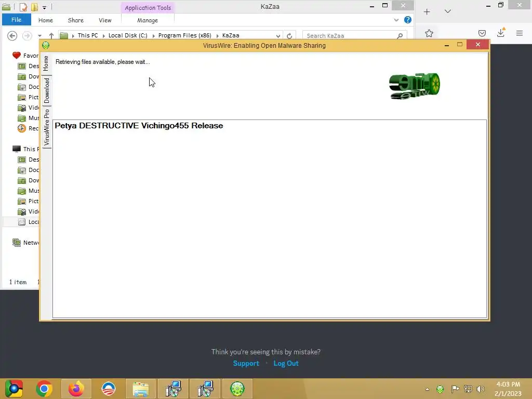Click VirusWire tray icon

coord(440,389)
